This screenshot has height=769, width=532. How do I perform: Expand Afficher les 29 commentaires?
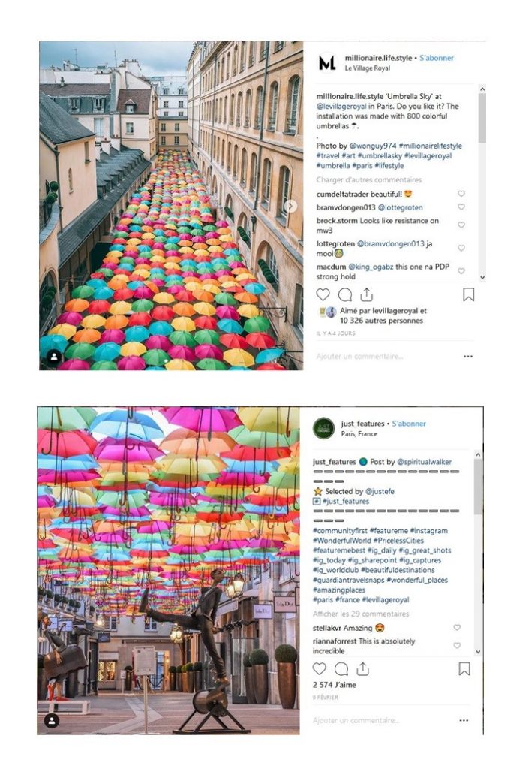pos(361,614)
